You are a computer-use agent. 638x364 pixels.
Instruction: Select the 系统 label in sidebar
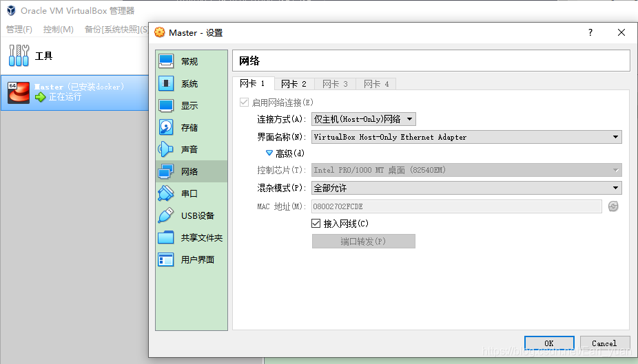click(x=189, y=84)
